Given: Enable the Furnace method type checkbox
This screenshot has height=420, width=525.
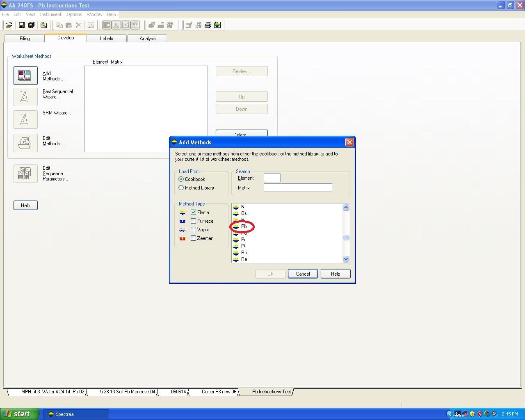Looking at the screenshot, I should coord(194,221).
